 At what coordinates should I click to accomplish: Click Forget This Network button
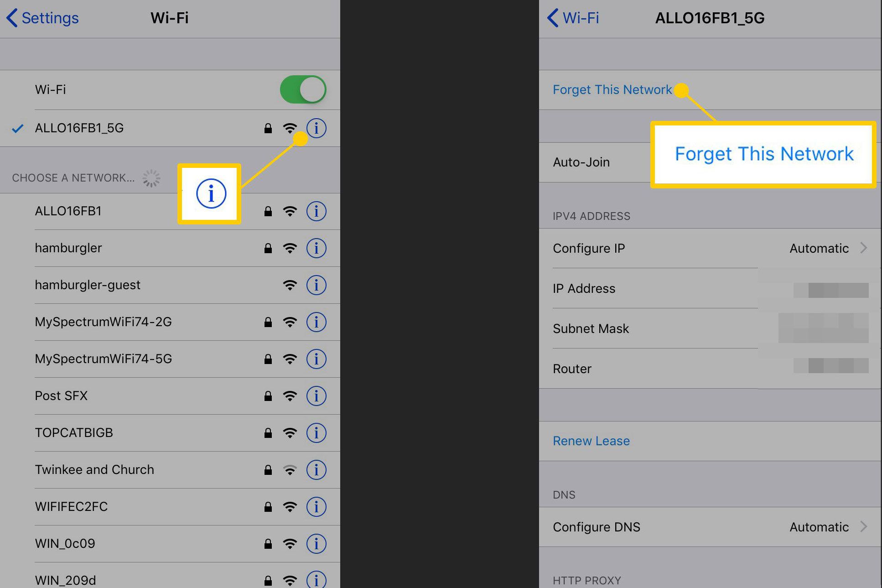pos(613,89)
